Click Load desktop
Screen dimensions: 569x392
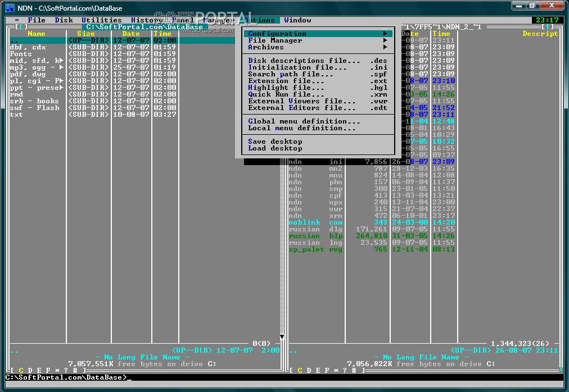pos(318,148)
